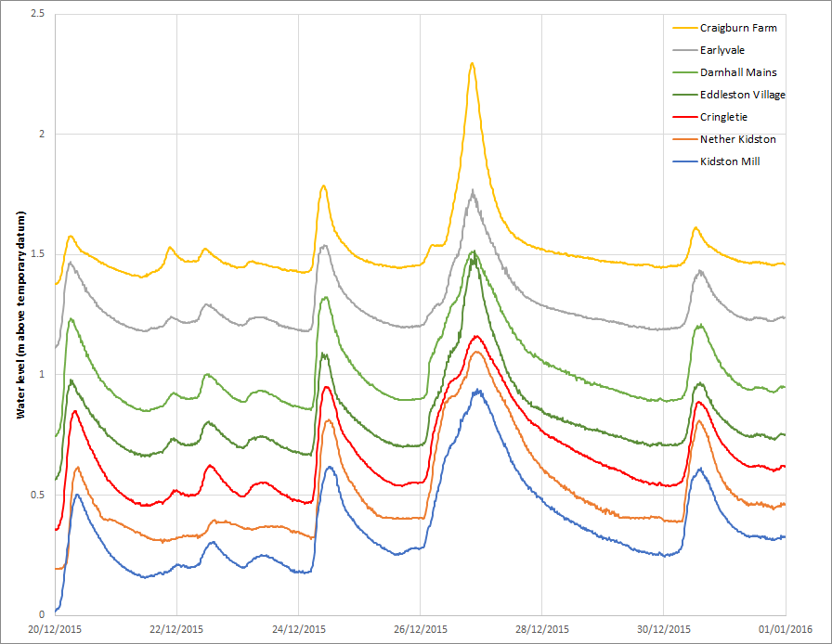This screenshot has width=832, height=644.
Task: Click the 20/12/2015 x-axis date label
Action: (55, 629)
